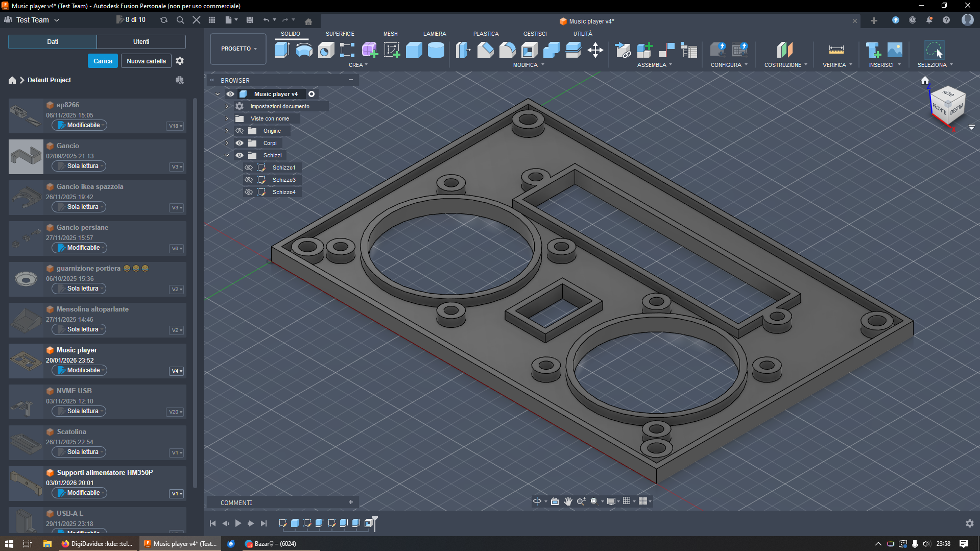Screen dimensions: 980x551
Task: Open Music player V4 version dropdown
Action: pos(177,371)
